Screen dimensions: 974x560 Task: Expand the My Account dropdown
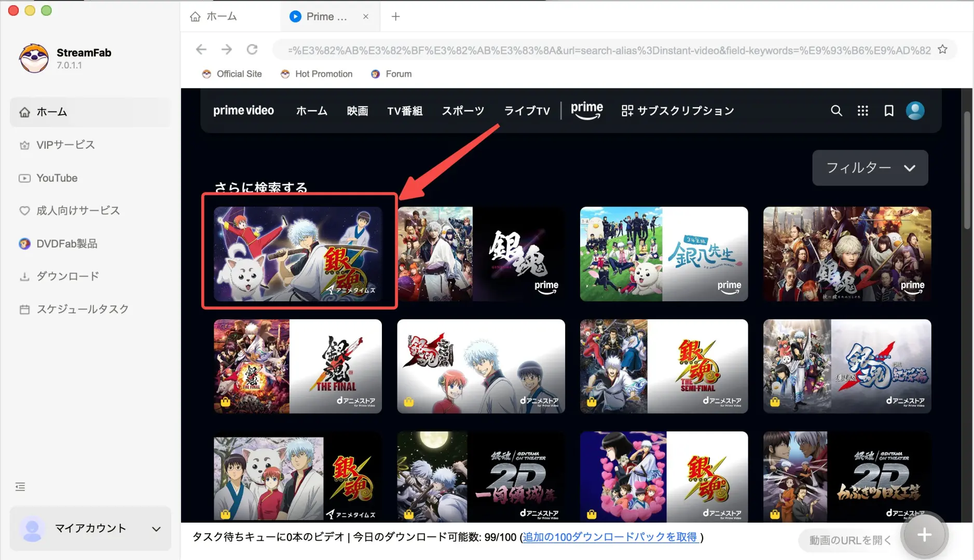pyautogui.click(x=156, y=529)
